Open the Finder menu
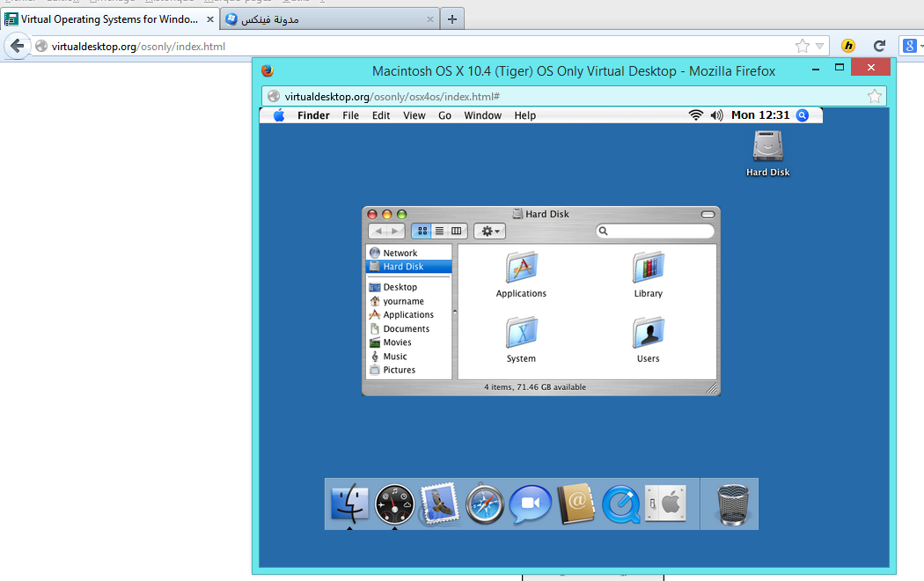Screen dimensions: 924x581 coord(313,115)
